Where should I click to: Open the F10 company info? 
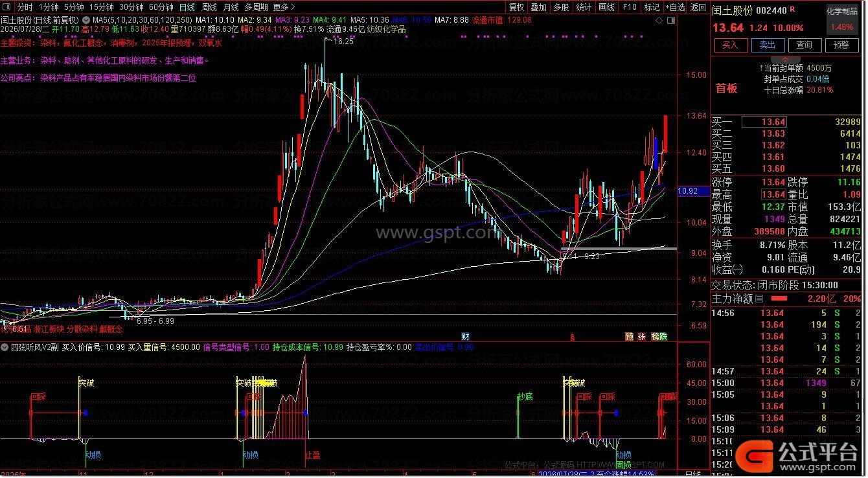pyautogui.click(x=629, y=7)
